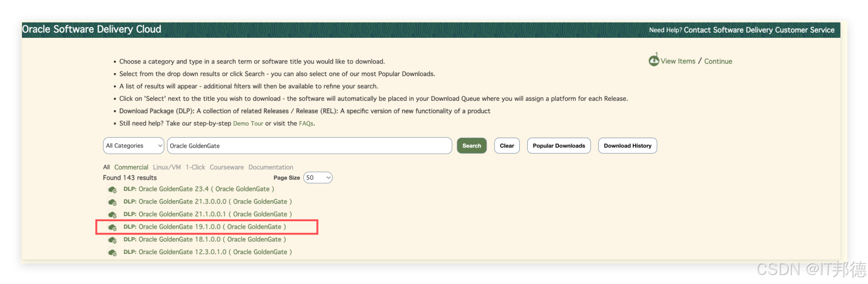Click the Page Size label
868x284 pixels.
point(287,178)
